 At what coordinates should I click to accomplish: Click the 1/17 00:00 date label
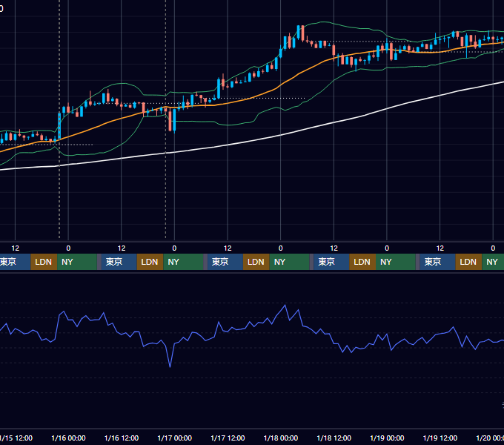click(x=174, y=438)
